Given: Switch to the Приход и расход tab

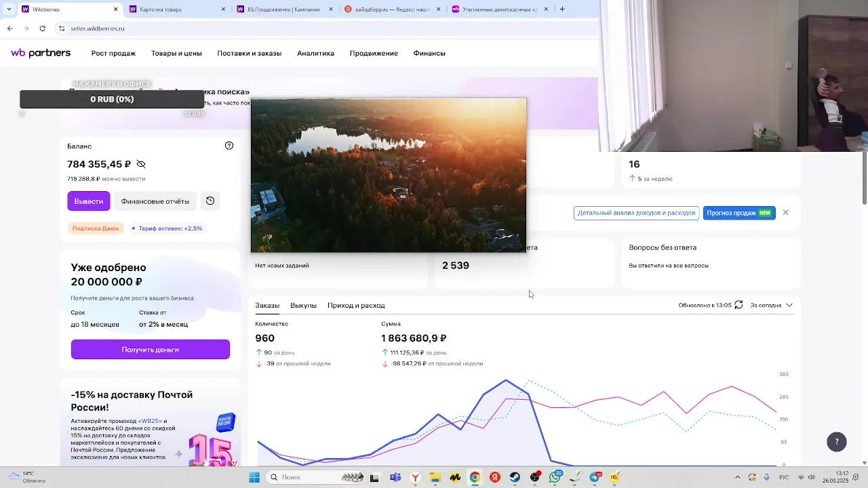Looking at the screenshot, I should pyautogui.click(x=356, y=305).
